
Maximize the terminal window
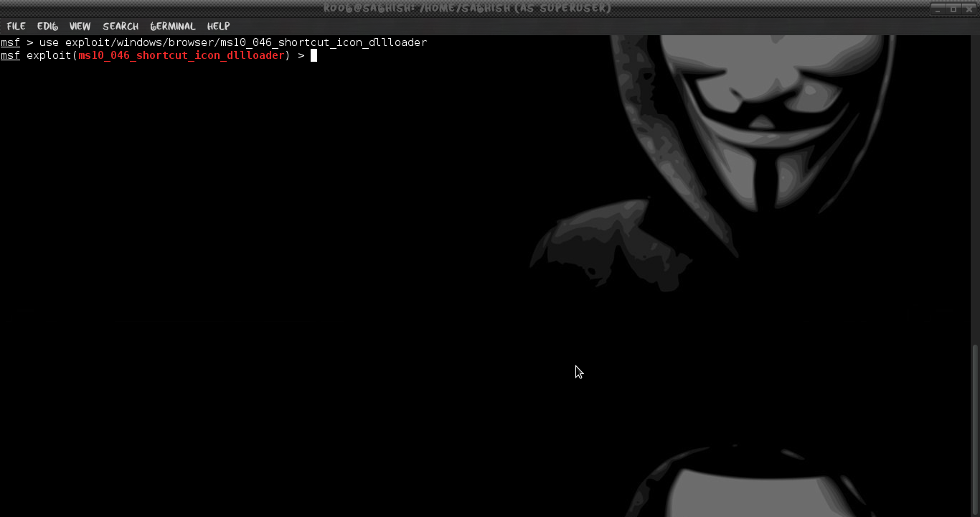(953, 9)
